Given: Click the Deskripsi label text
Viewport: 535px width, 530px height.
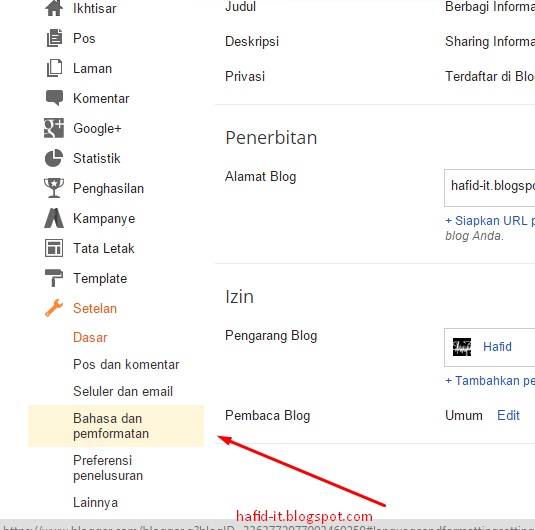Looking at the screenshot, I should [x=252, y=42].
